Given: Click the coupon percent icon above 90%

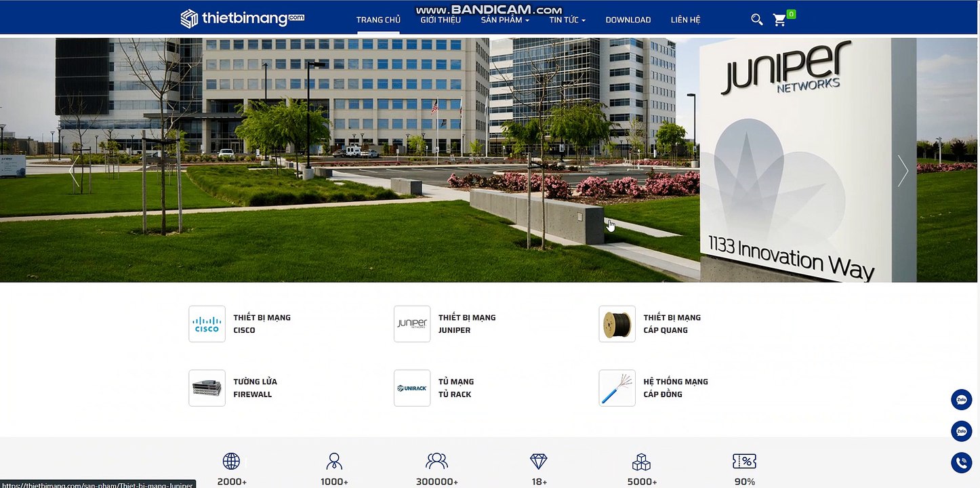Looking at the screenshot, I should [x=744, y=462].
